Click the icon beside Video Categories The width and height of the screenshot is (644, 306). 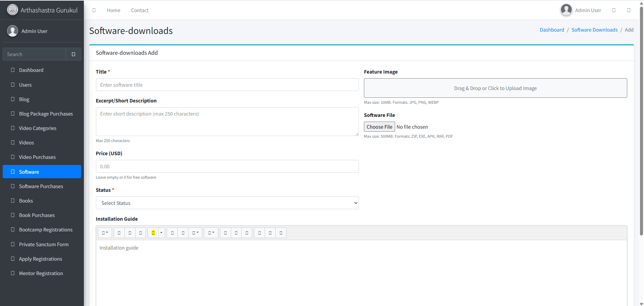tap(13, 128)
